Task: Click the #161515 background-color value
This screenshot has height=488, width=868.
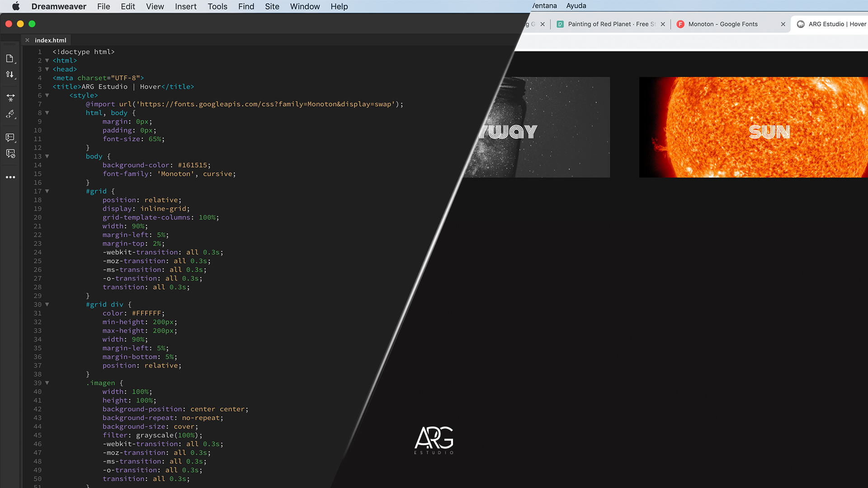Action: click(192, 165)
